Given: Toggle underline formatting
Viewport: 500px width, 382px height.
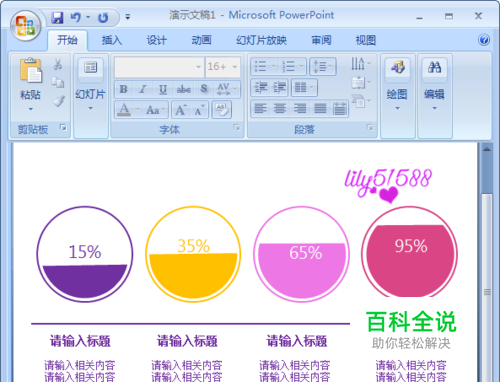Looking at the screenshot, I should tap(163, 89).
